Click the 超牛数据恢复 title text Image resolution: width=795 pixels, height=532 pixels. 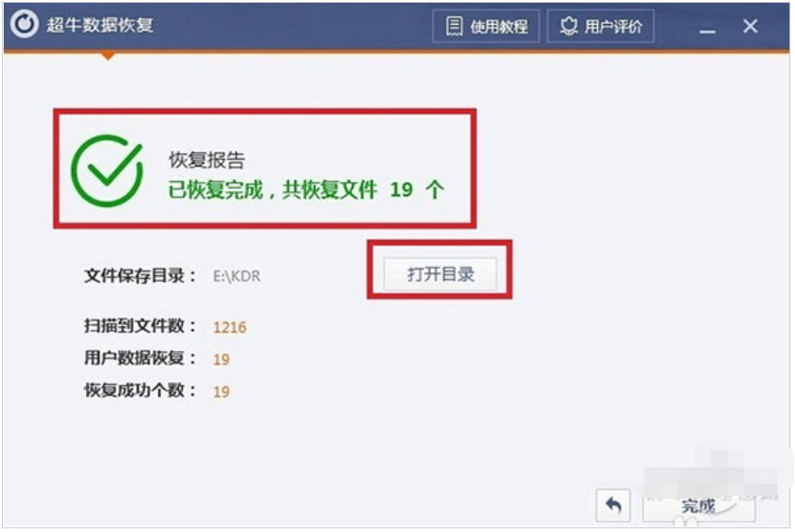coord(100,24)
